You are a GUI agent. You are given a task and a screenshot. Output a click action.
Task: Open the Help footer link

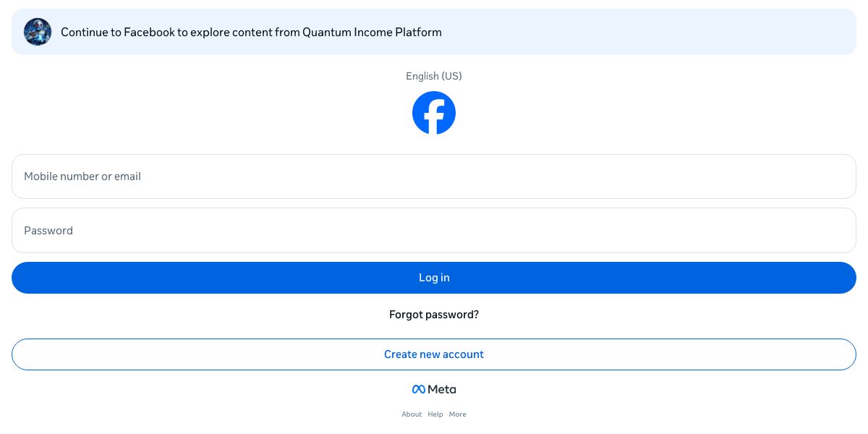click(435, 414)
